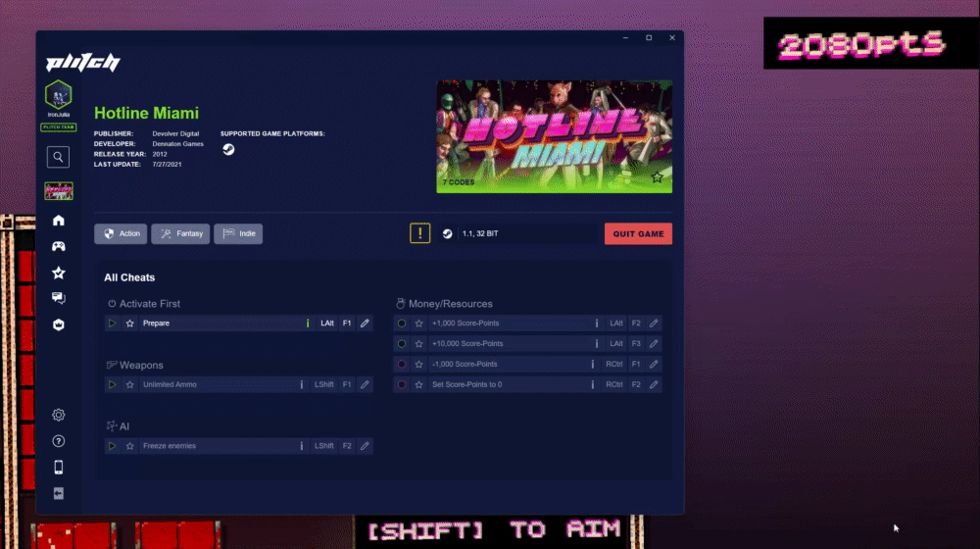Favorite the game via banner star icon
This screenshot has width=980, height=549.
(657, 177)
